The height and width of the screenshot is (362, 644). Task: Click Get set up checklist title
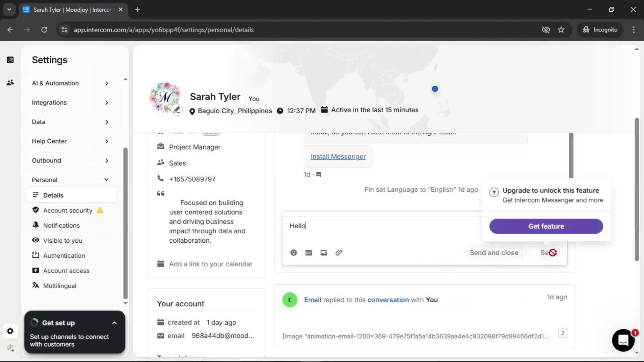coord(58,323)
